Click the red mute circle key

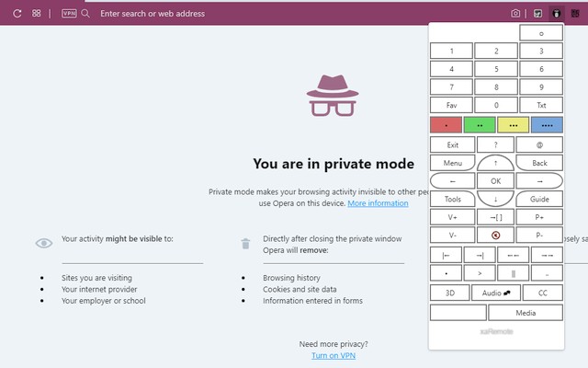495,235
